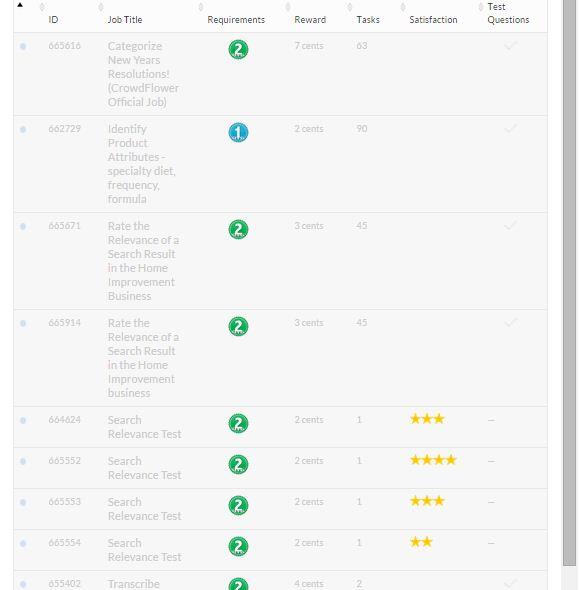Viewport: 580px width, 590px height.
Task: Sort by Tasks column header
Action: 368,20
